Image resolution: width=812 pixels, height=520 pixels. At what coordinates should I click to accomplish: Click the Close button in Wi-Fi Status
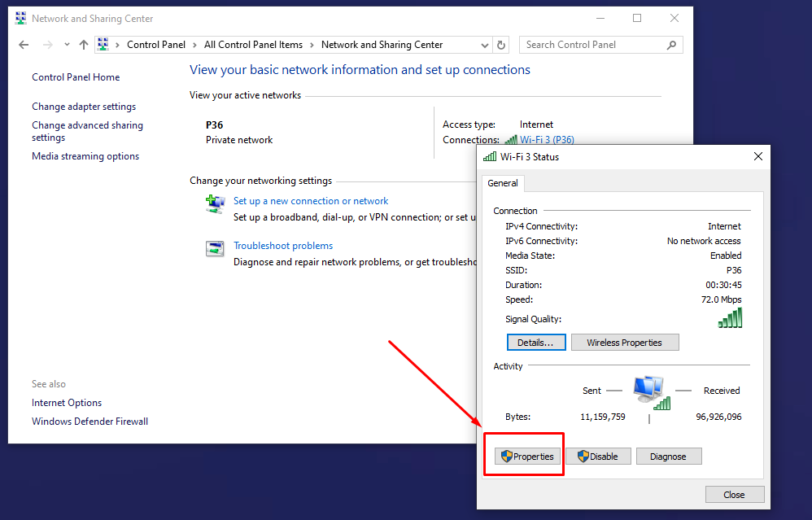[735, 495]
